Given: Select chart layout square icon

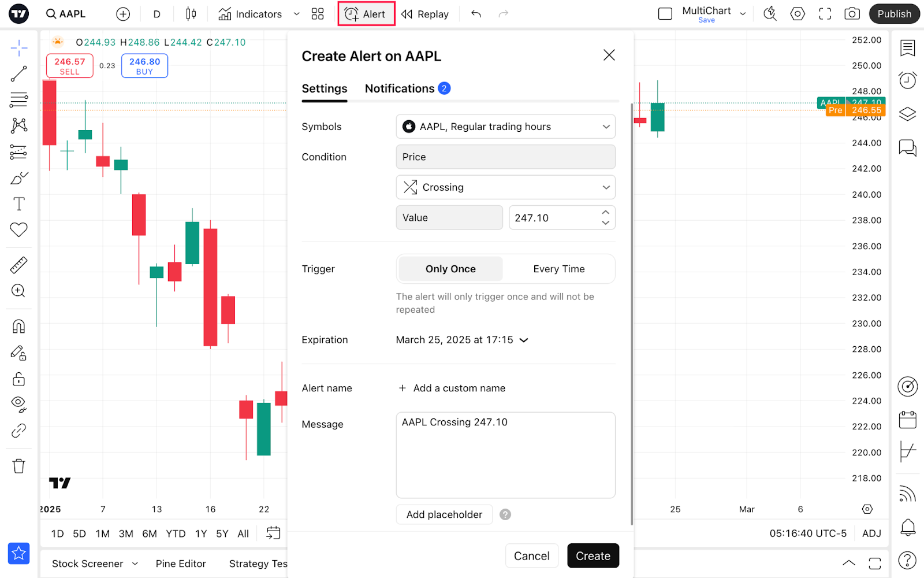Looking at the screenshot, I should [665, 14].
